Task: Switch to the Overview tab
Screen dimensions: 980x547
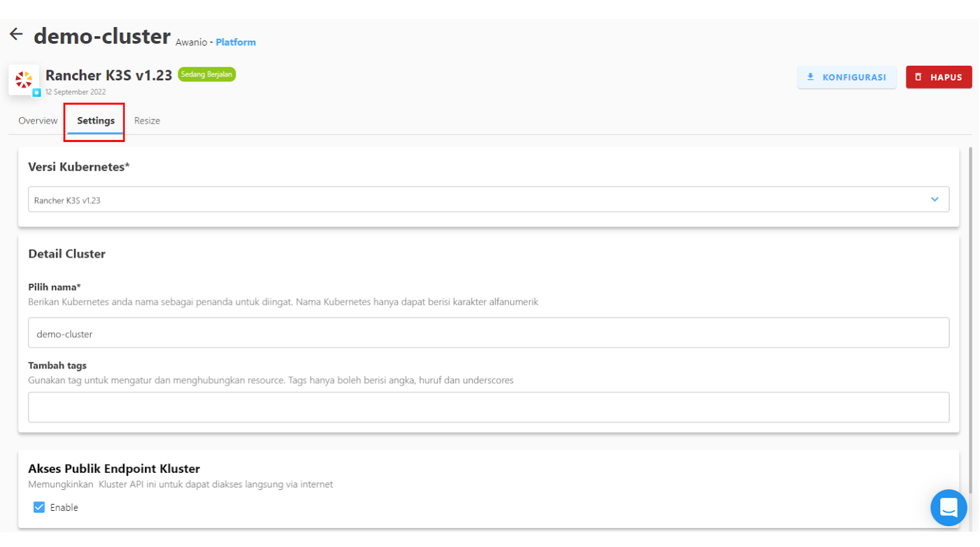Action: coord(38,120)
